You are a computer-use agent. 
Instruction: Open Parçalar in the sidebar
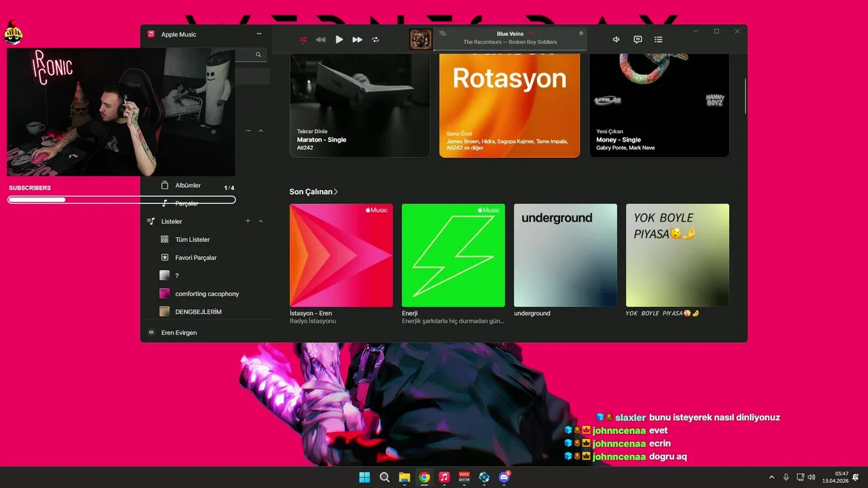pos(186,203)
